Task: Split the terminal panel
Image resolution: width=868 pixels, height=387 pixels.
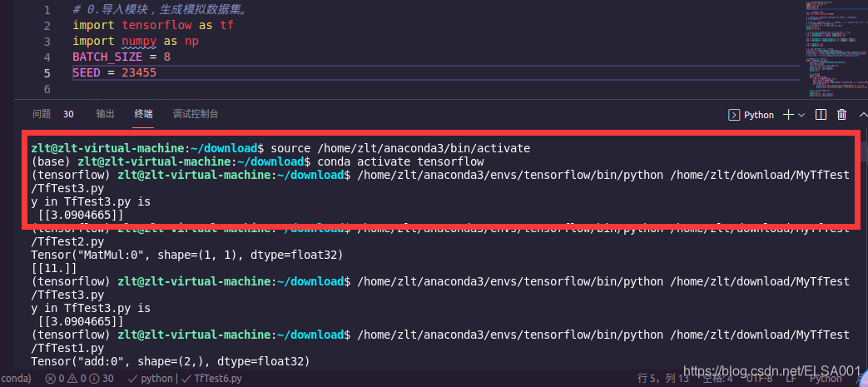Action: coord(821,115)
